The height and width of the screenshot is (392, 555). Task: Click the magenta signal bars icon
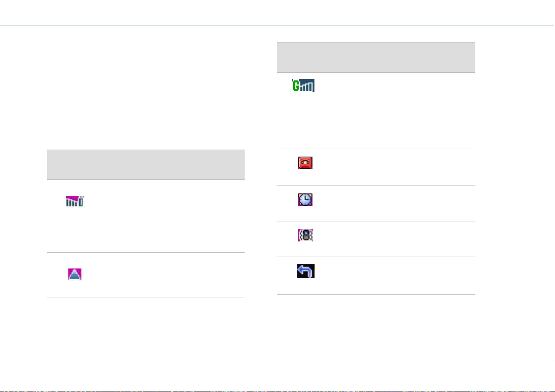point(75,201)
